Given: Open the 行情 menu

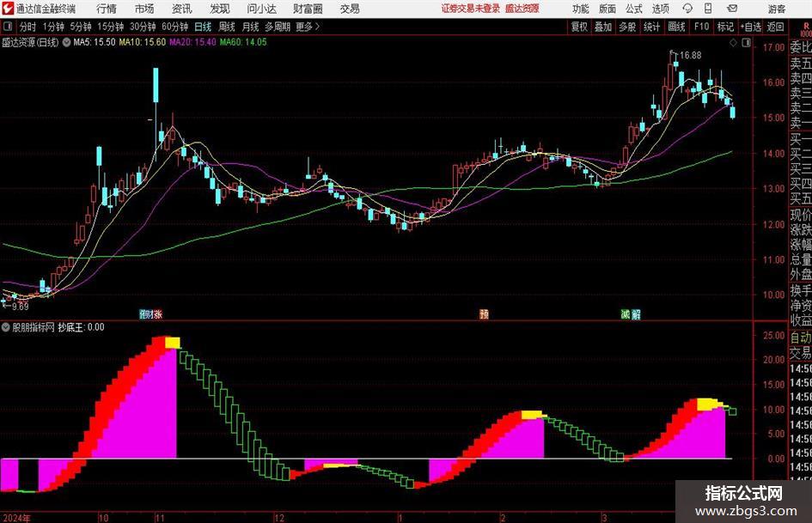Looking at the screenshot, I should (x=107, y=9).
